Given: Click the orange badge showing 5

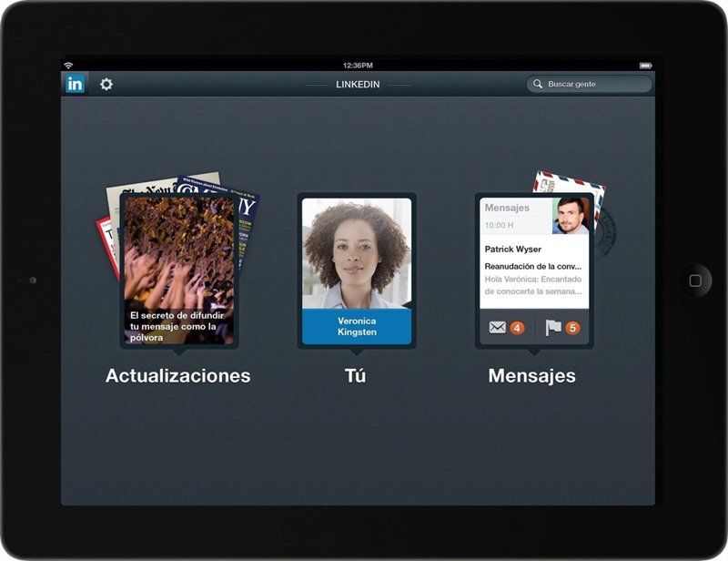Looking at the screenshot, I should [572, 328].
